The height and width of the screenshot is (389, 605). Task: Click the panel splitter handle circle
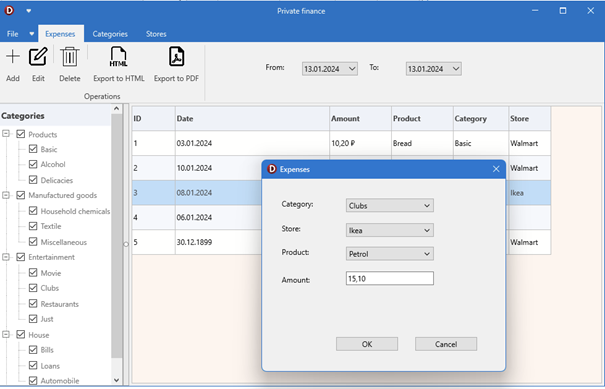126,244
